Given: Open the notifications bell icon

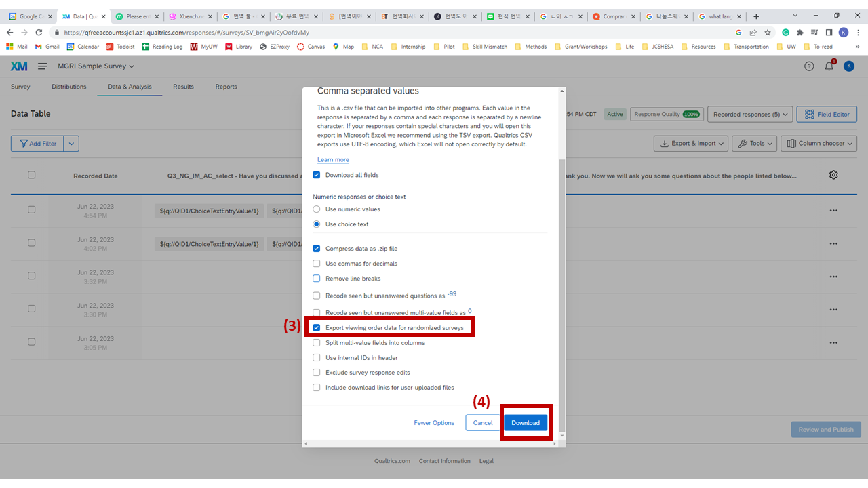Looking at the screenshot, I should [828, 66].
